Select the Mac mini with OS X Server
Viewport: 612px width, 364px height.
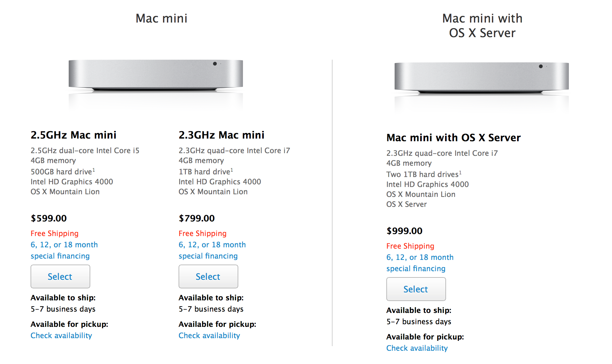point(416,289)
